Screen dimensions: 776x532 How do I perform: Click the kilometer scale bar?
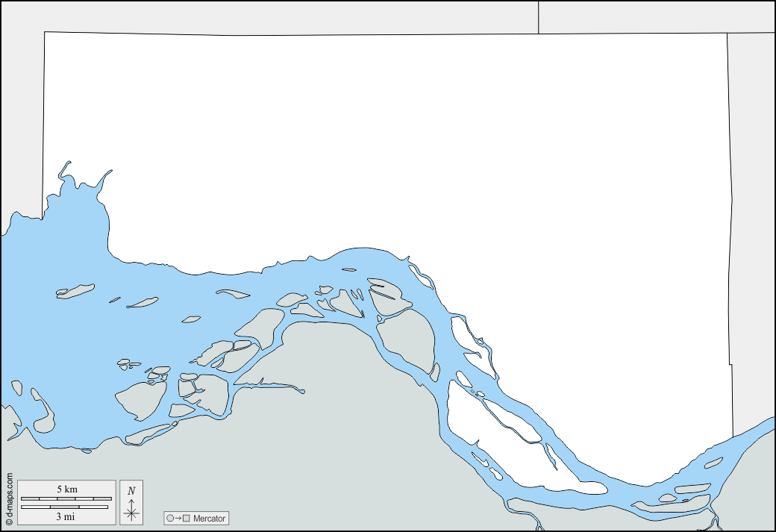(x=66, y=499)
